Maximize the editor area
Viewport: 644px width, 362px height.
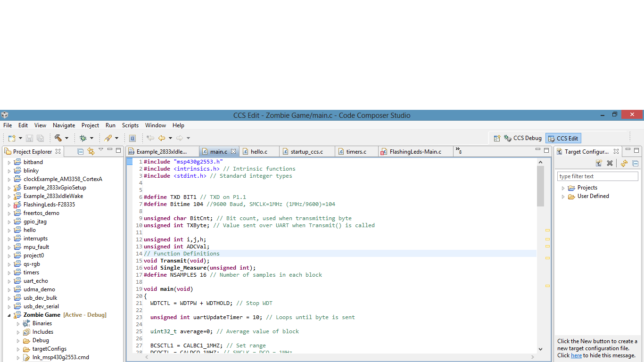tap(546, 150)
